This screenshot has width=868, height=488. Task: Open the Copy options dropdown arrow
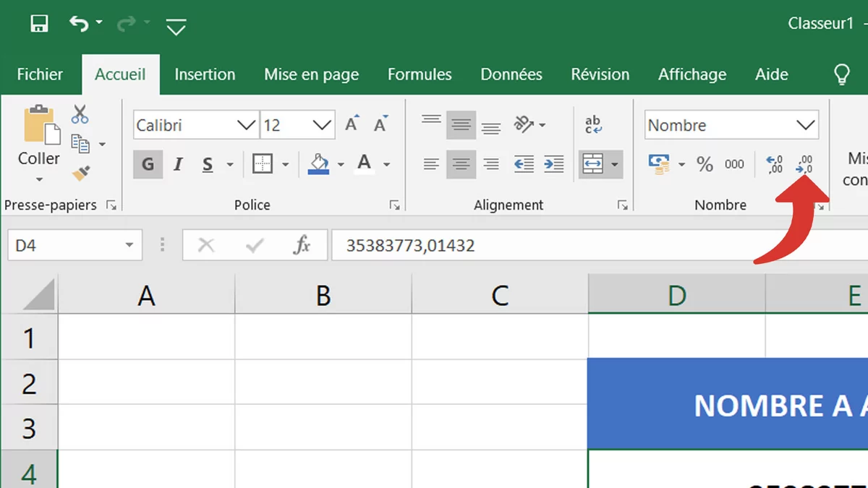point(102,145)
